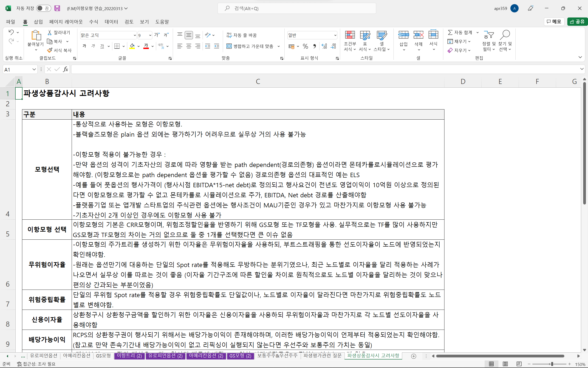Center text horizontally
This screenshot has width=588, height=368.
pyautogui.click(x=189, y=46)
